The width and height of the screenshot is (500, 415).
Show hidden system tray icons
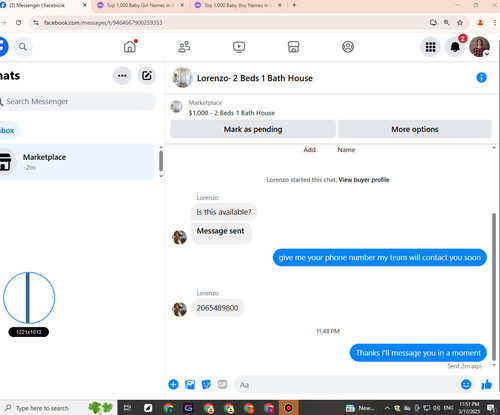387,408
